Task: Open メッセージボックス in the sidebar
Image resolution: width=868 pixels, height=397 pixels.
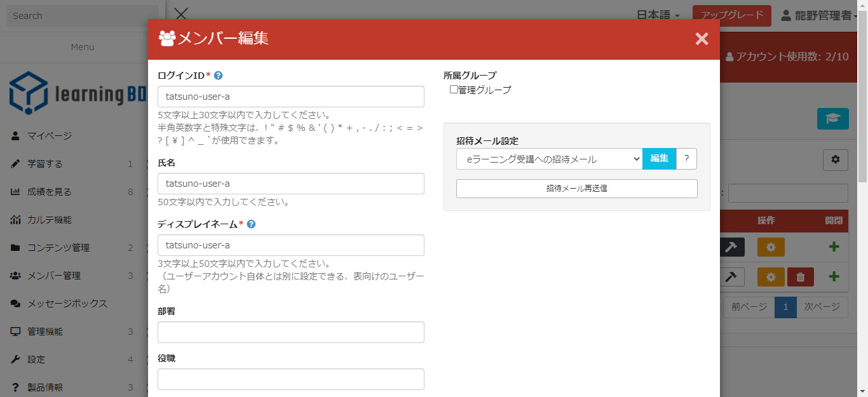Action: pos(67,304)
